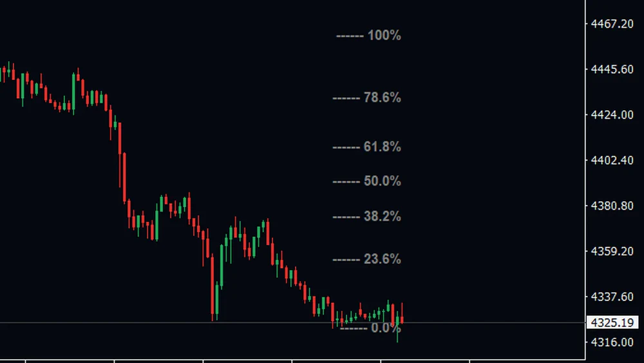The height and width of the screenshot is (363, 644).
Task: Click price axis value 4445.60
Action: pos(612,70)
